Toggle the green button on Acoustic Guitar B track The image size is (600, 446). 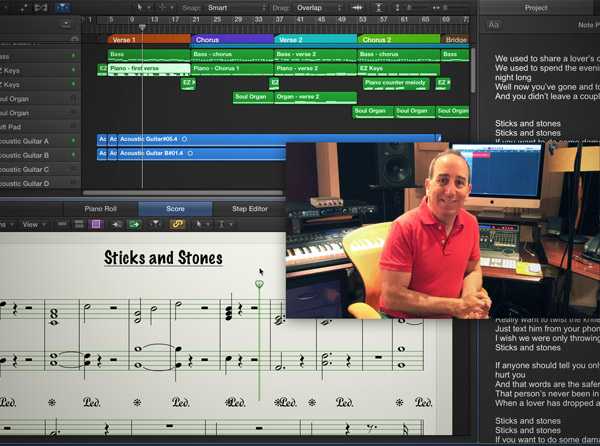pos(73,155)
